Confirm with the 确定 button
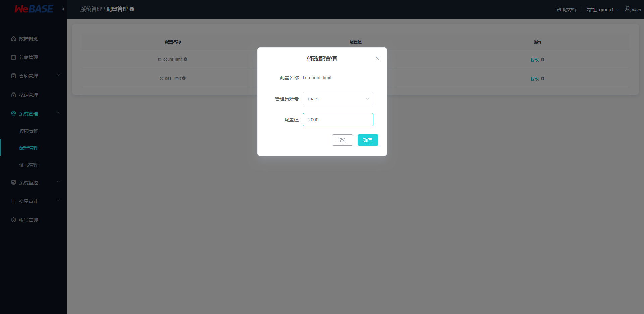This screenshot has height=314, width=644. (368, 140)
